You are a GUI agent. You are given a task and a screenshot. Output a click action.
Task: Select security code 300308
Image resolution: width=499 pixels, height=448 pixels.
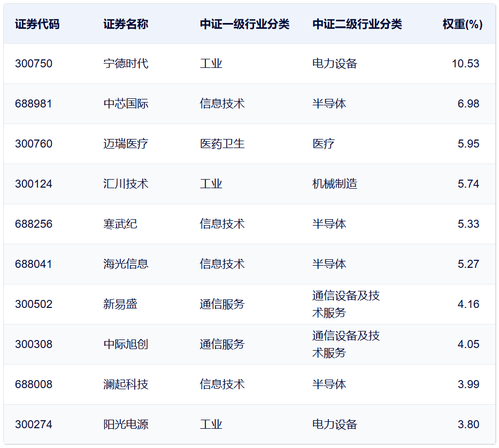(x=33, y=344)
